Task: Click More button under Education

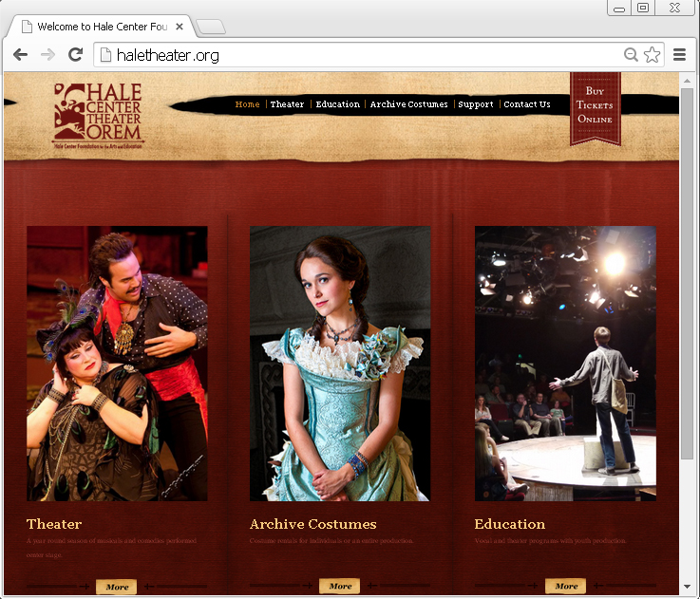Action: click(x=566, y=586)
